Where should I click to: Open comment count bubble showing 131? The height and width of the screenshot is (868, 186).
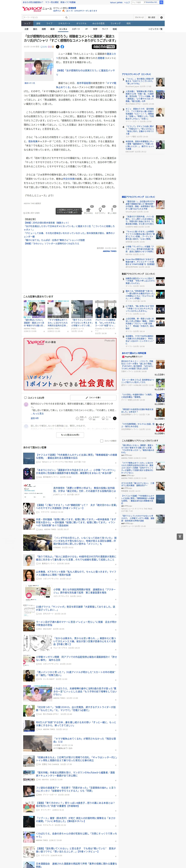click(44, 47)
